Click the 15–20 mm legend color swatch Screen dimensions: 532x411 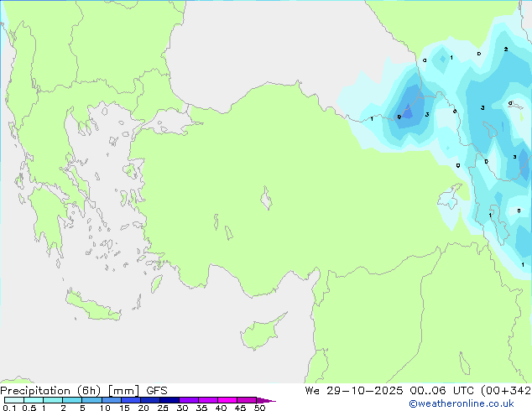tap(130, 400)
